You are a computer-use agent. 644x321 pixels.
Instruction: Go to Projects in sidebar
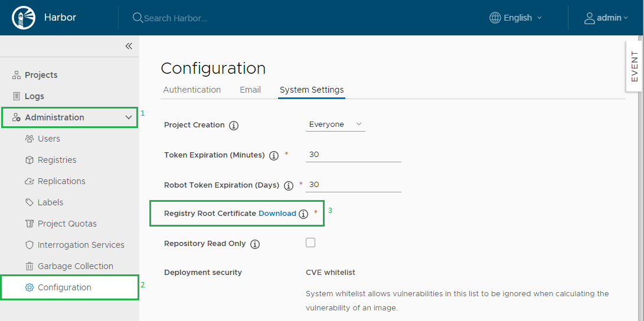point(41,75)
